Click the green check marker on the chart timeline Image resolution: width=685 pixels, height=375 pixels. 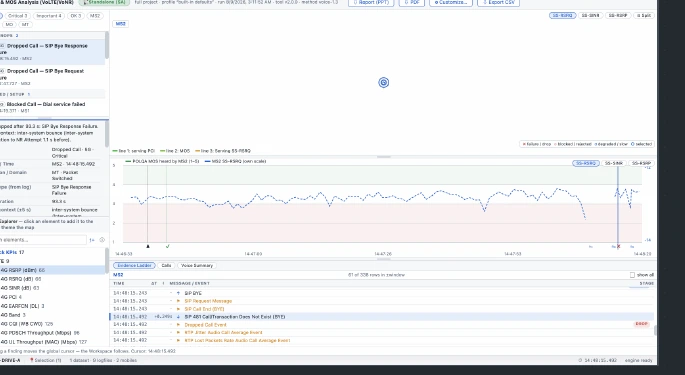[x=168, y=246]
